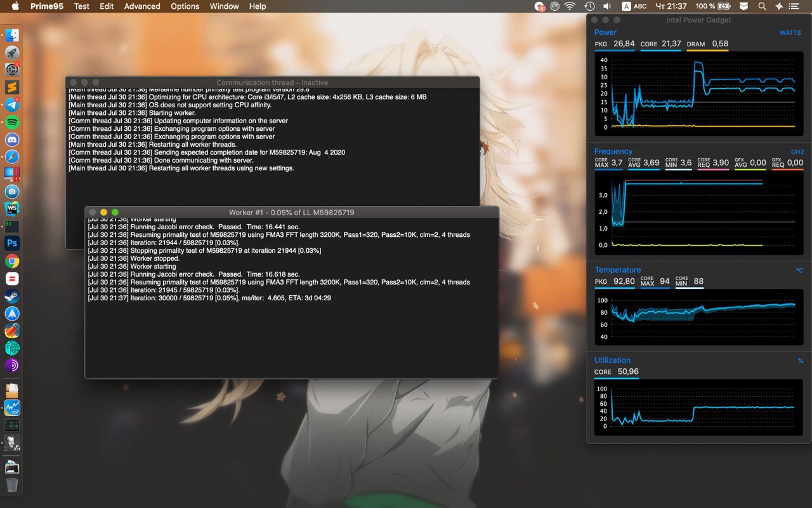812x508 pixels.
Task: Launch Sublime Text from the dock
Action: click(x=12, y=87)
